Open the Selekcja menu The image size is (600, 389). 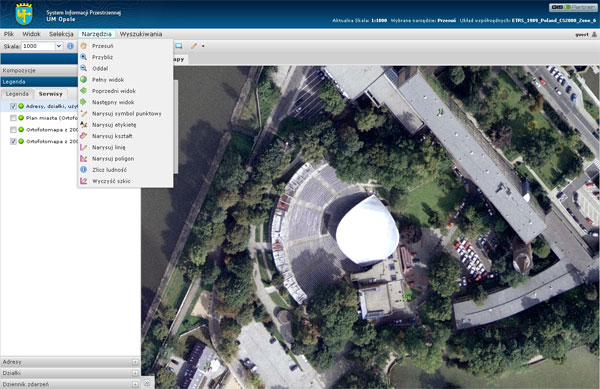point(61,34)
